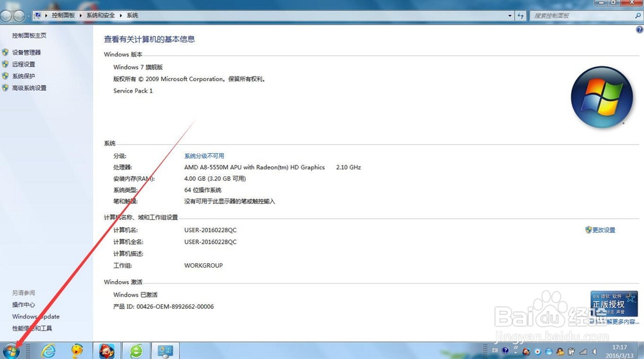Click the network signal bars tray icon

[x=583, y=352]
